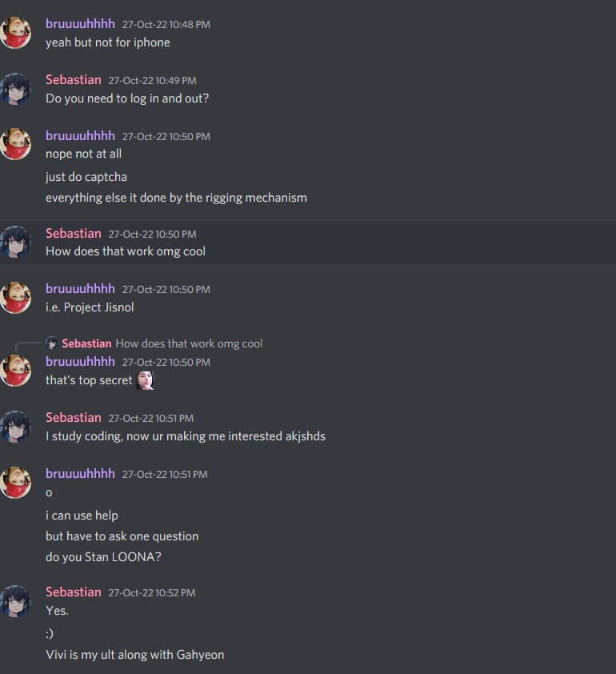Open Sebastian's avatar next to 'Do you need to log in and out?'
This screenshot has width=616, height=674.
(x=15, y=89)
